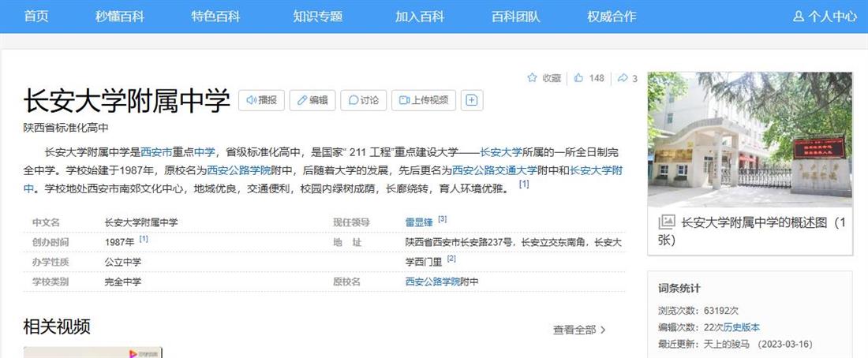Select the 相关视频 heading

point(57,326)
